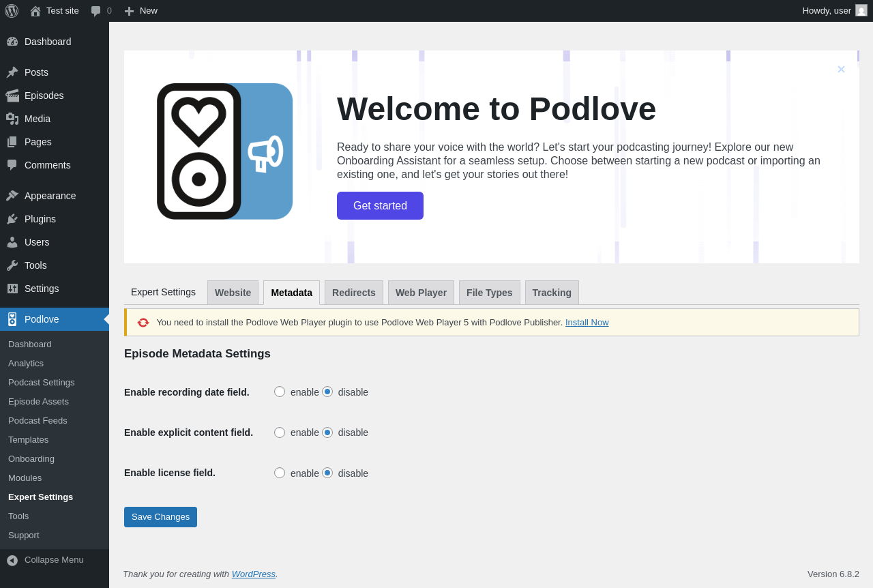Screen dimensions: 873x588
Task: Open the Tracking tab
Action: (x=552, y=293)
